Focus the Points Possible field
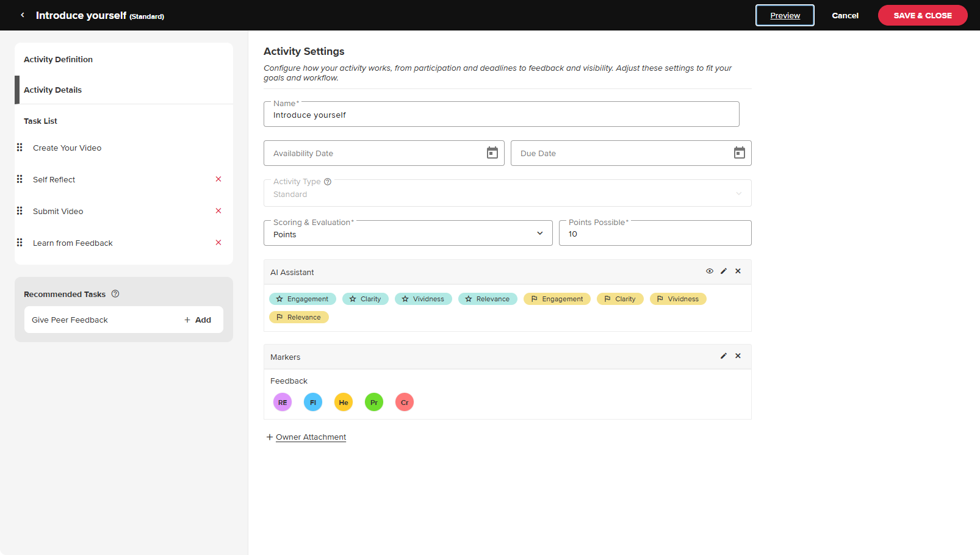 655,233
